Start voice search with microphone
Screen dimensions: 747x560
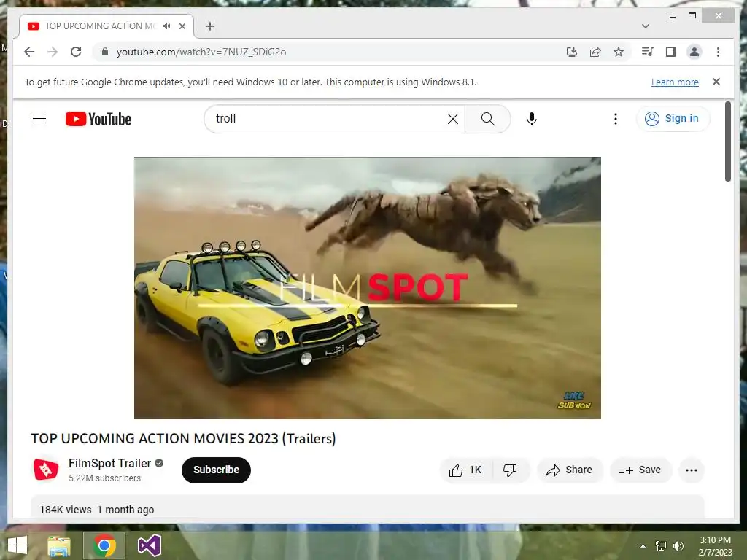(532, 119)
